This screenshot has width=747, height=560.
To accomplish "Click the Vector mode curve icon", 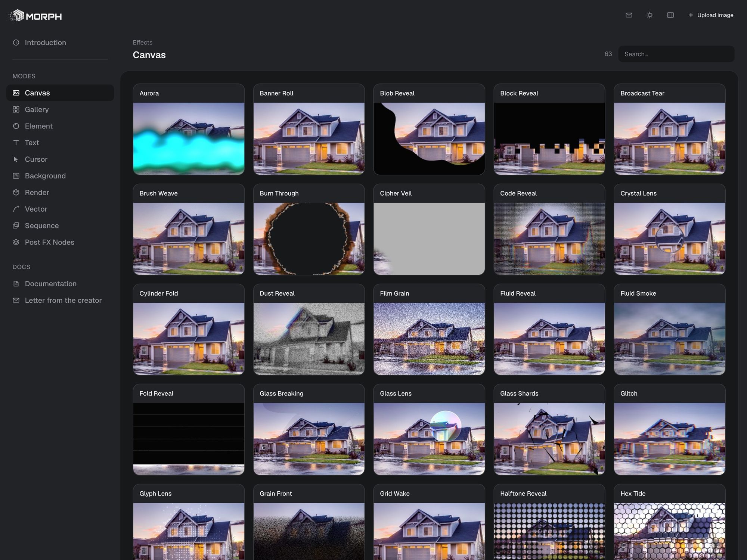I will click(x=16, y=209).
